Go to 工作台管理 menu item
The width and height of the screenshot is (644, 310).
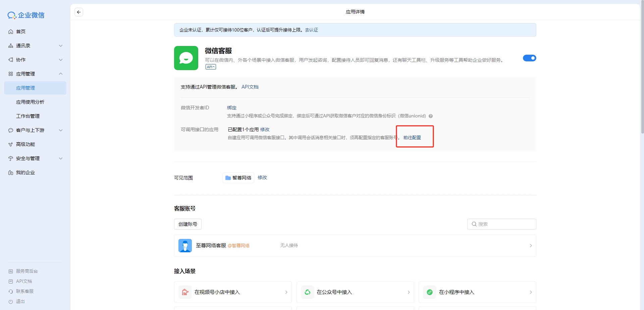pyautogui.click(x=28, y=116)
